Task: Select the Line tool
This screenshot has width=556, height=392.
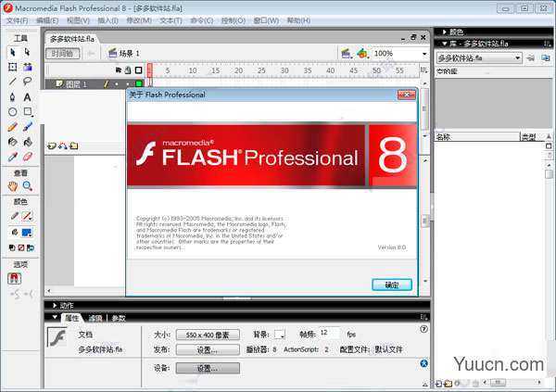Action: [x=13, y=82]
